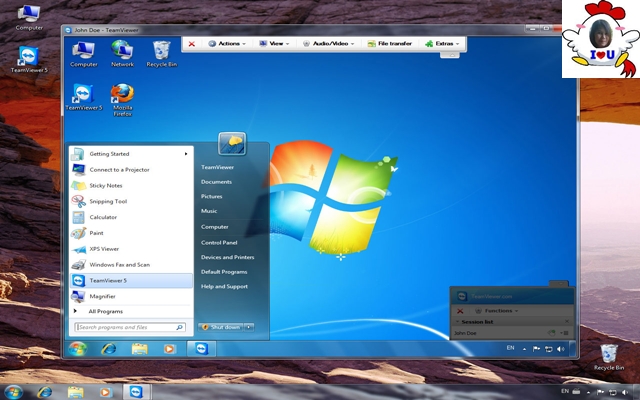
Task: Open Windows Explorer on the local taskbar
Action: pos(76,392)
